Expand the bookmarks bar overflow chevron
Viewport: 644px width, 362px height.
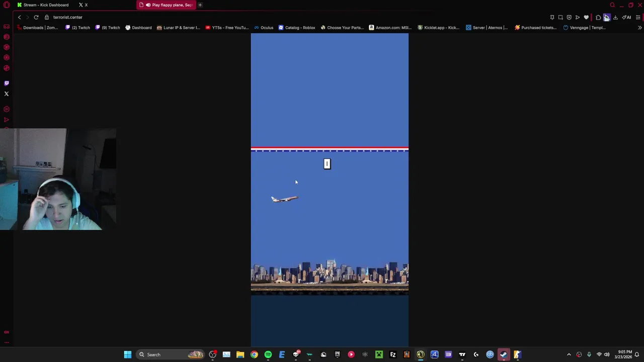point(639,28)
